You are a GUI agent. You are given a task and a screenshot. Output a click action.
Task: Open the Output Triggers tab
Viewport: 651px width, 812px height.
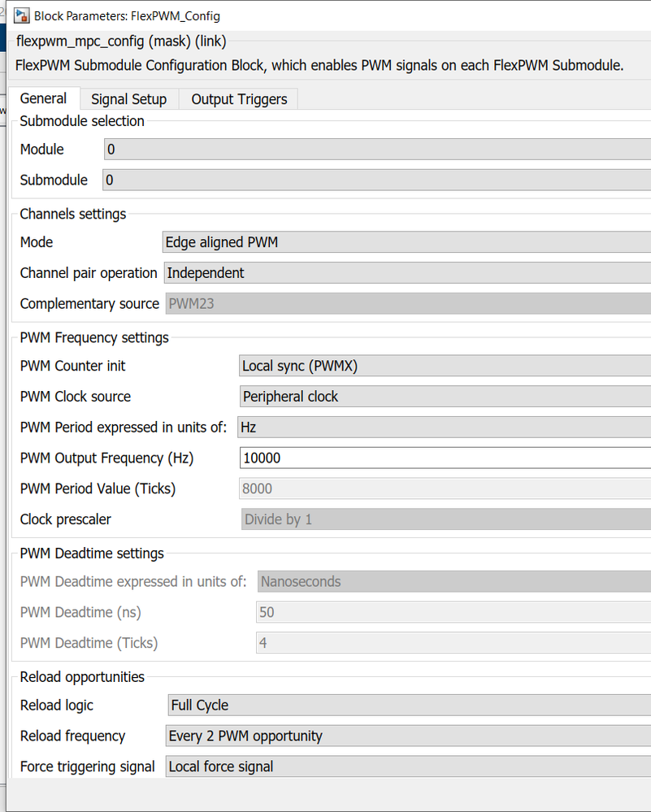(x=239, y=99)
